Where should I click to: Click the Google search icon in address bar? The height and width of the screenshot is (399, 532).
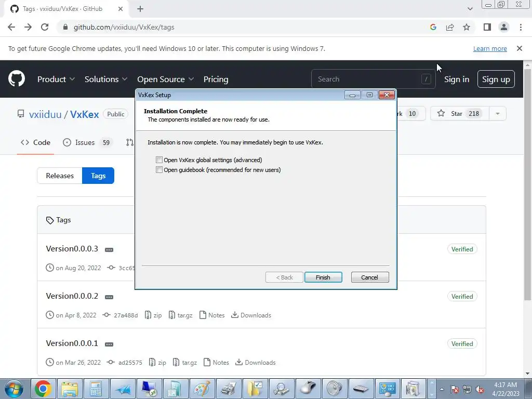tap(433, 27)
